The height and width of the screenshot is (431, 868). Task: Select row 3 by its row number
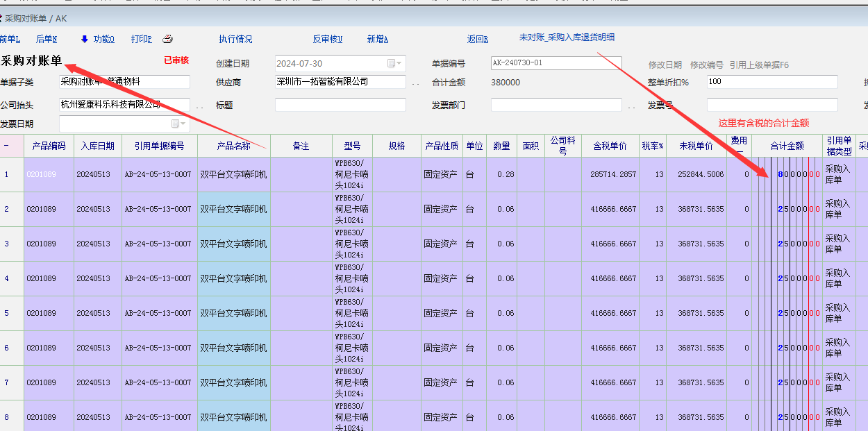click(x=7, y=244)
